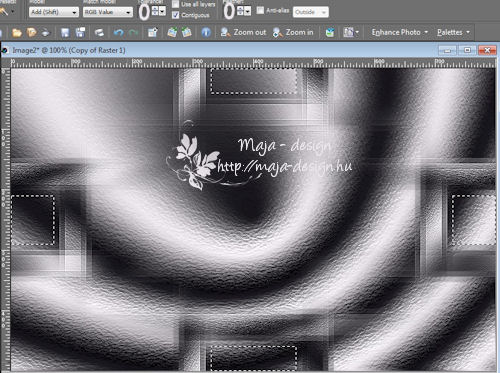Click the Save As double-disk icon
Image resolution: width=500 pixels, height=373 pixels.
point(80,32)
